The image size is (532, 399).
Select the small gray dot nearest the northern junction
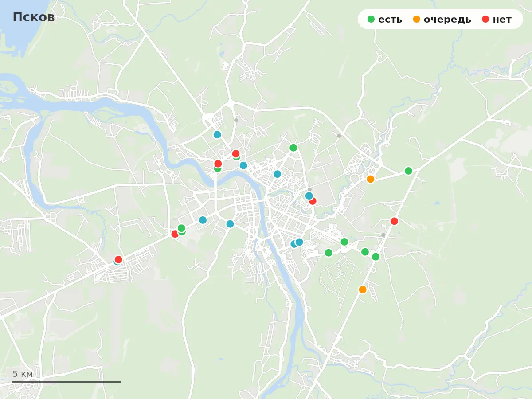(x=236, y=120)
